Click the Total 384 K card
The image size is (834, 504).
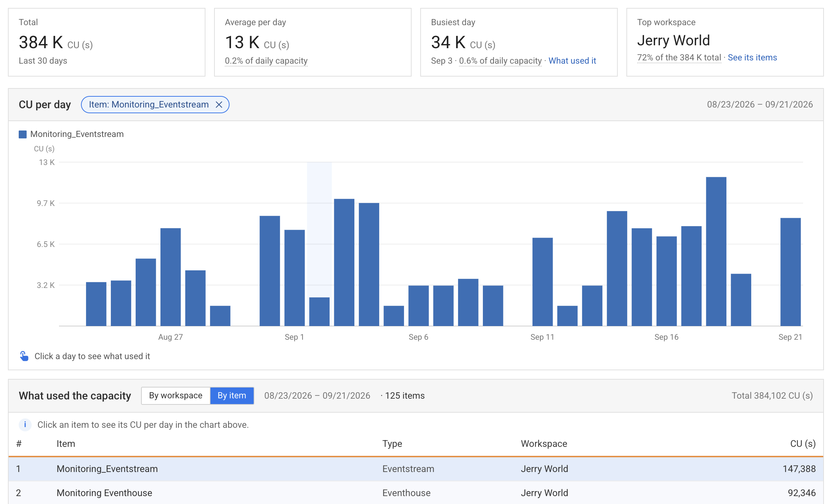tap(106, 42)
